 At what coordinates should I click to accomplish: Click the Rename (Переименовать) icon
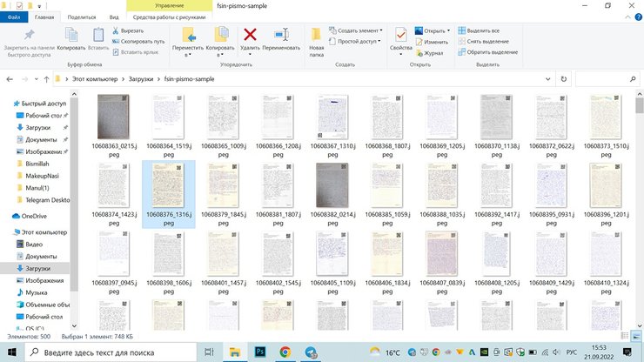click(281, 36)
